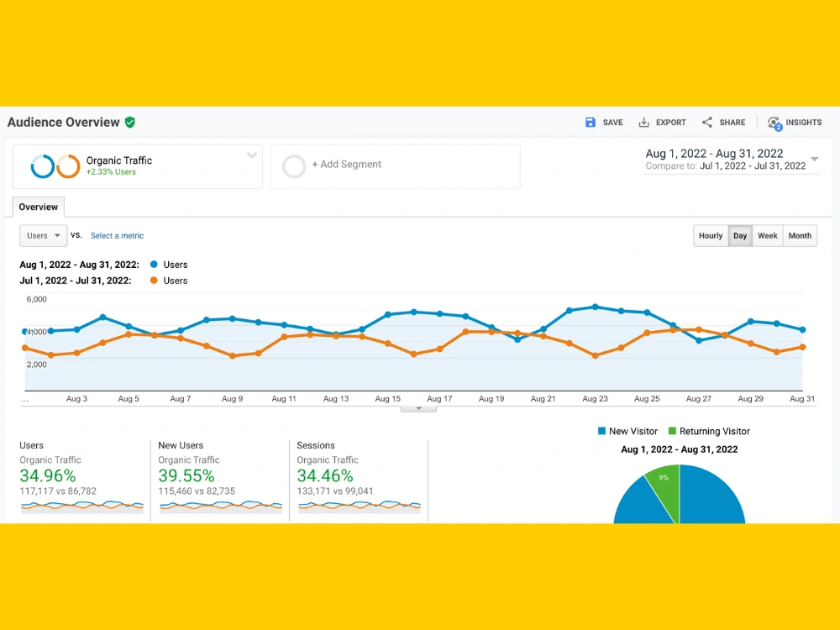Image resolution: width=840 pixels, height=630 pixels.
Task: Click the Users 34.96% value
Action: coord(48,475)
